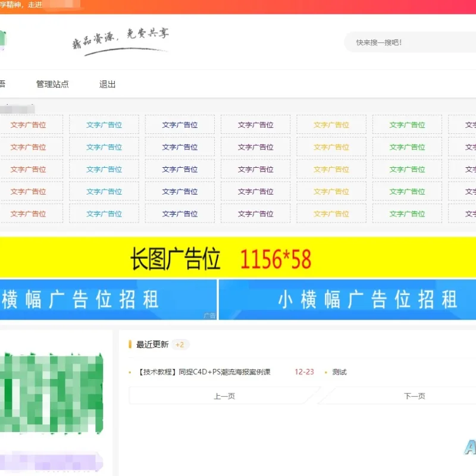
Task: Click the yellow 文字广告位 in the fourth row
Action: coord(331,192)
